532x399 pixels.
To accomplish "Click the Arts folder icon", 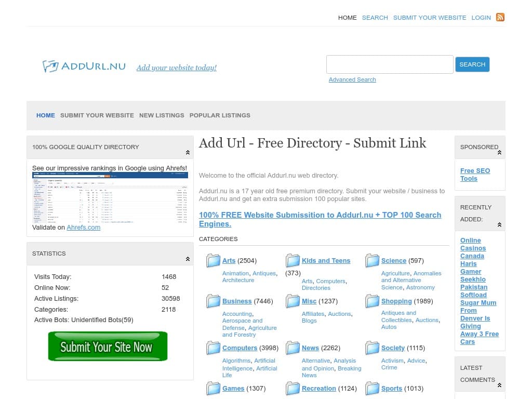I will (x=213, y=261).
